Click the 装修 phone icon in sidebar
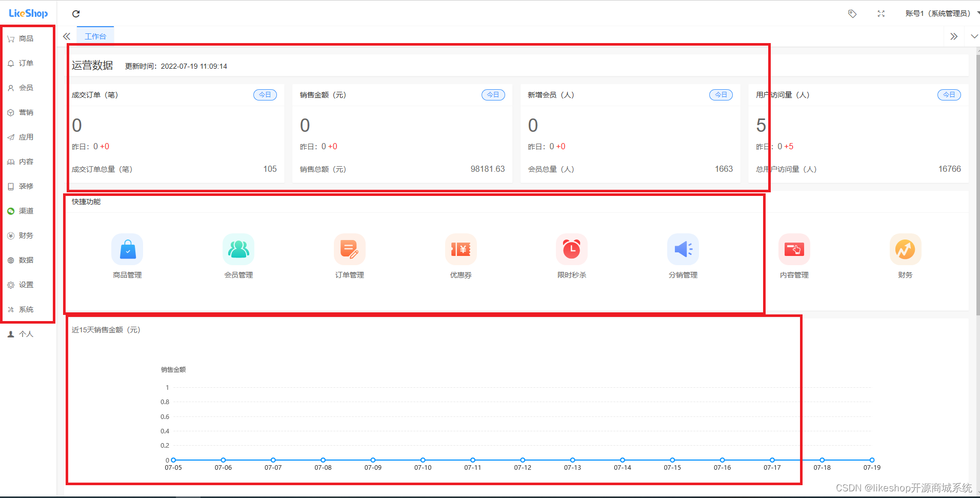The image size is (980, 498). point(11,187)
